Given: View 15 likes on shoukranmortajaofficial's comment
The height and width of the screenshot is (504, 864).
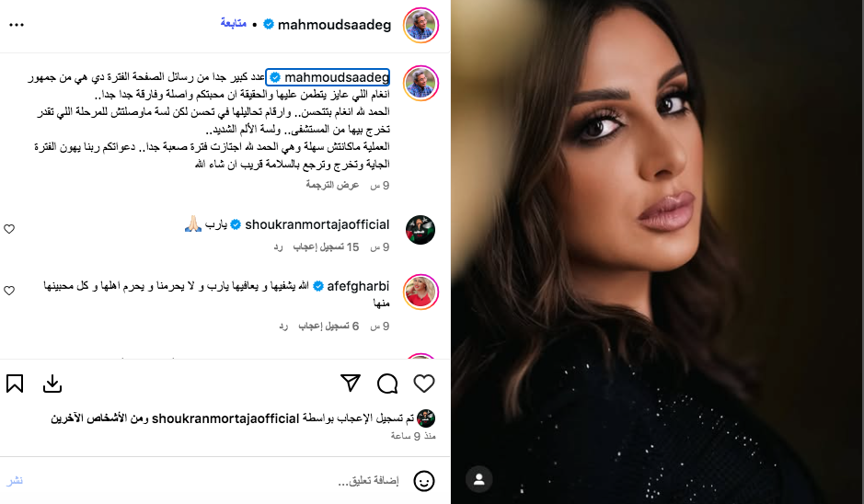Looking at the screenshot, I should click(x=326, y=247).
